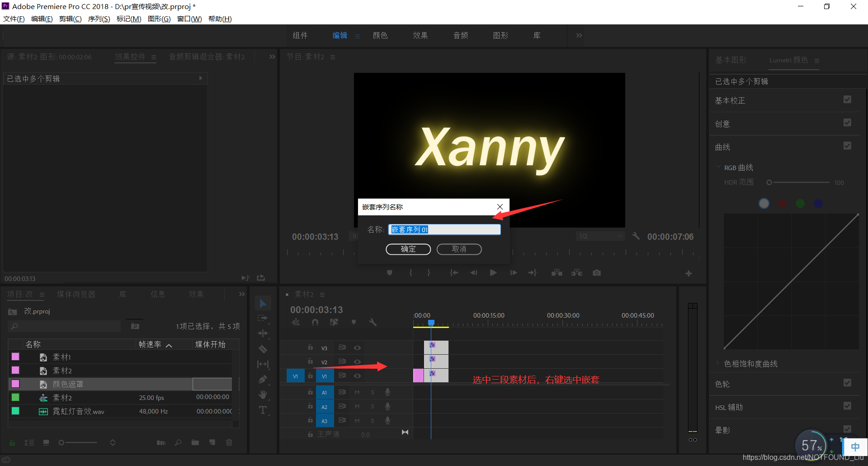Toggle track output visibility for V2
868x466 pixels.
[x=357, y=361]
